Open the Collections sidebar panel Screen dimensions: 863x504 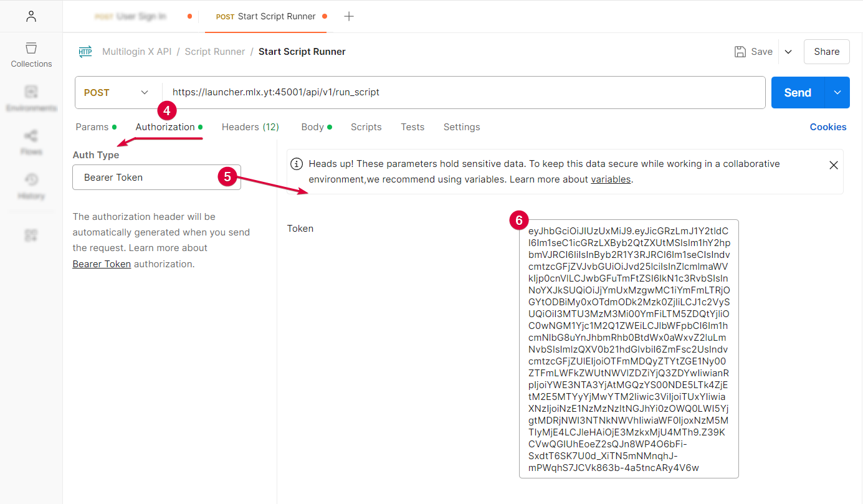click(31, 55)
